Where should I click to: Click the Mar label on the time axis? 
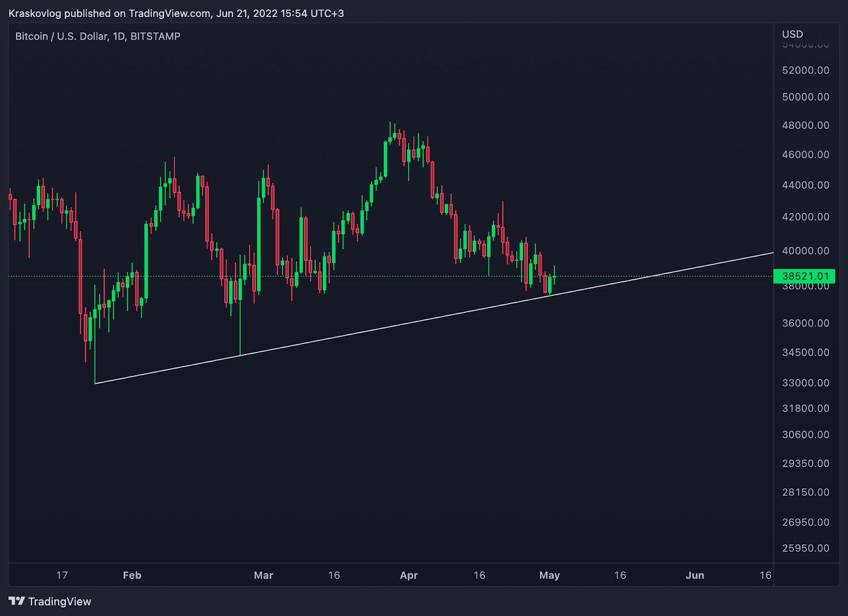(263, 575)
